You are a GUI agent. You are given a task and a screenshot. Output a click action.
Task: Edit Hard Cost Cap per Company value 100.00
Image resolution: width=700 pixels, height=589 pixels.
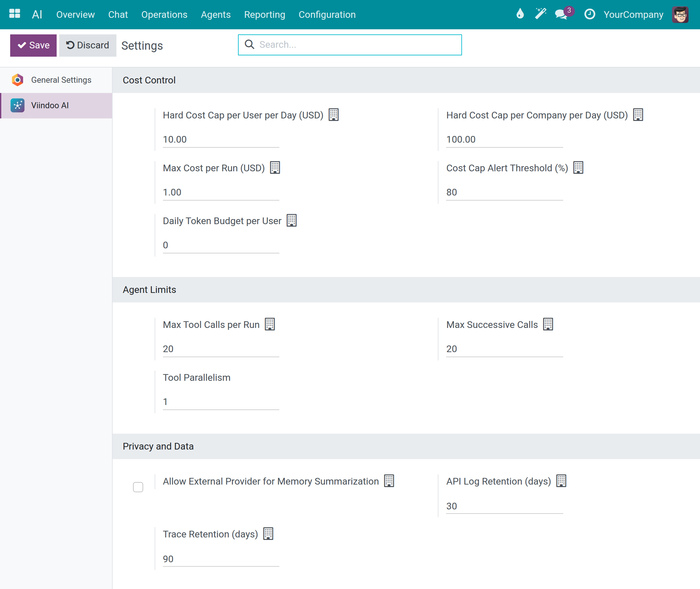pyautogui.click(x=505, y=139)
